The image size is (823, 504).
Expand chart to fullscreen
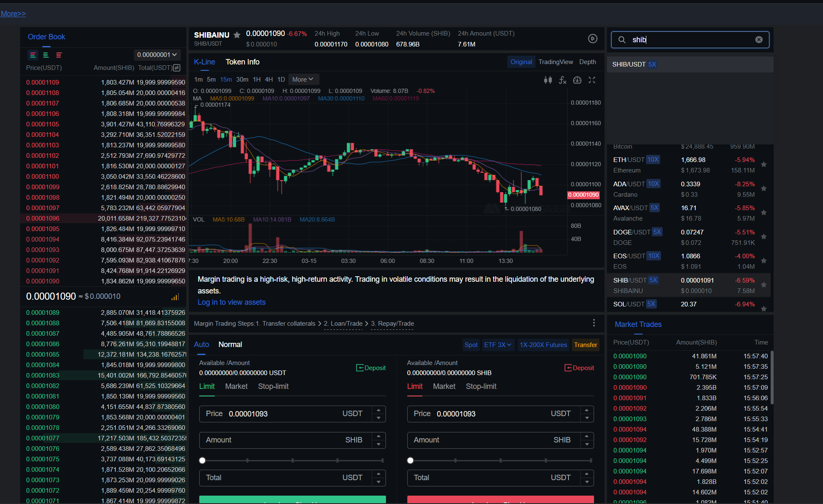click(592, 80)
